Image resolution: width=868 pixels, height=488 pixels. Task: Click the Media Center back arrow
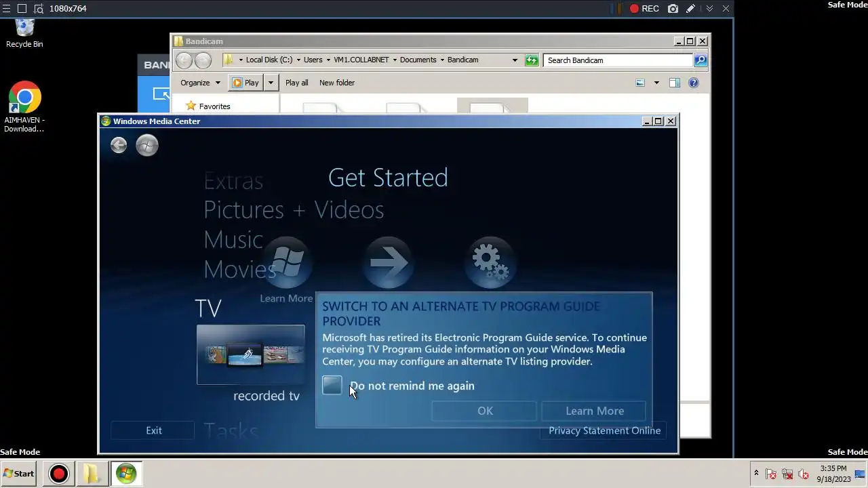(119, 145)
